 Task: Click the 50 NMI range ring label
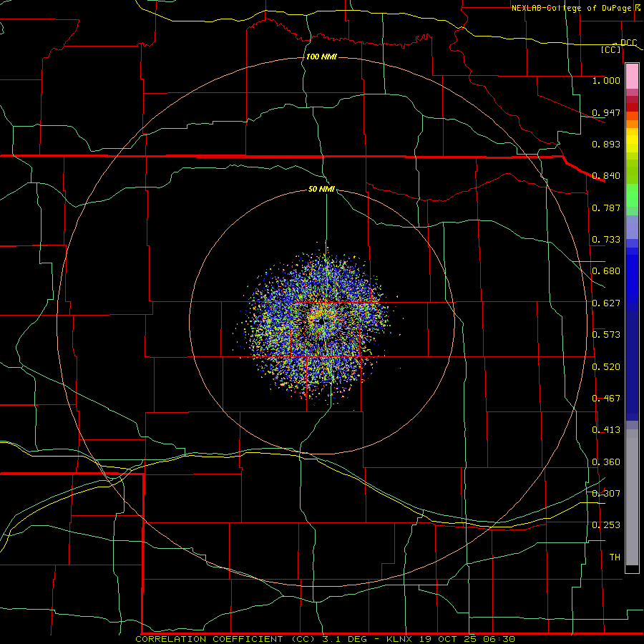coord(321,190)
